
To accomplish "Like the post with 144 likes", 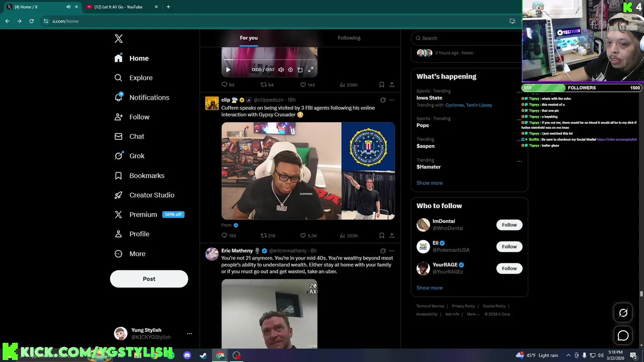I will [307, 84].
